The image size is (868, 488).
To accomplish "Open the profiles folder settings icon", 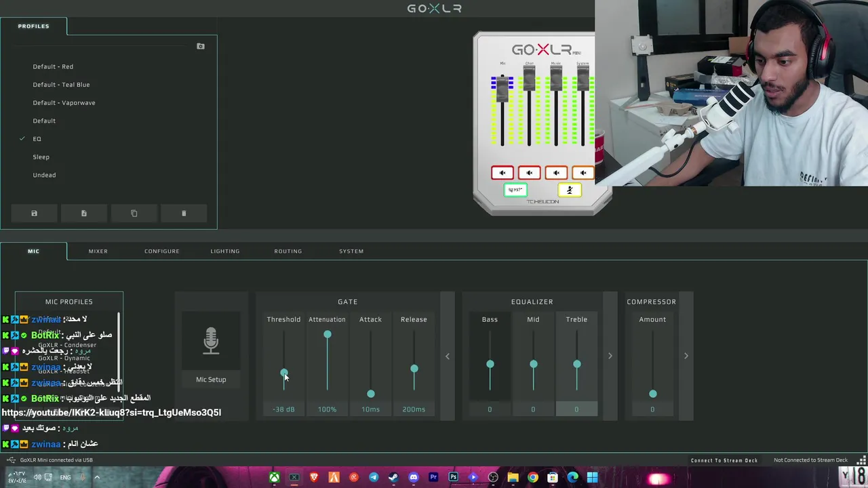I will click(200, 46).
